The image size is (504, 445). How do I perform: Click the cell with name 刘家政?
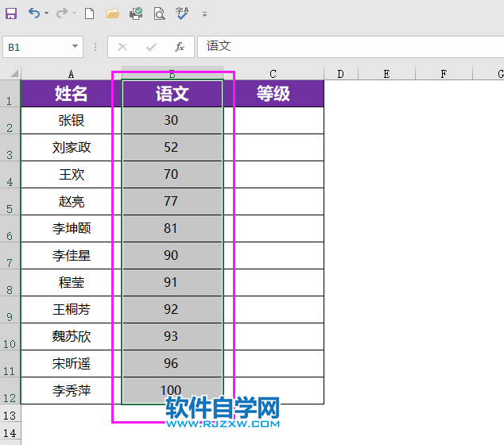[72, 148]
